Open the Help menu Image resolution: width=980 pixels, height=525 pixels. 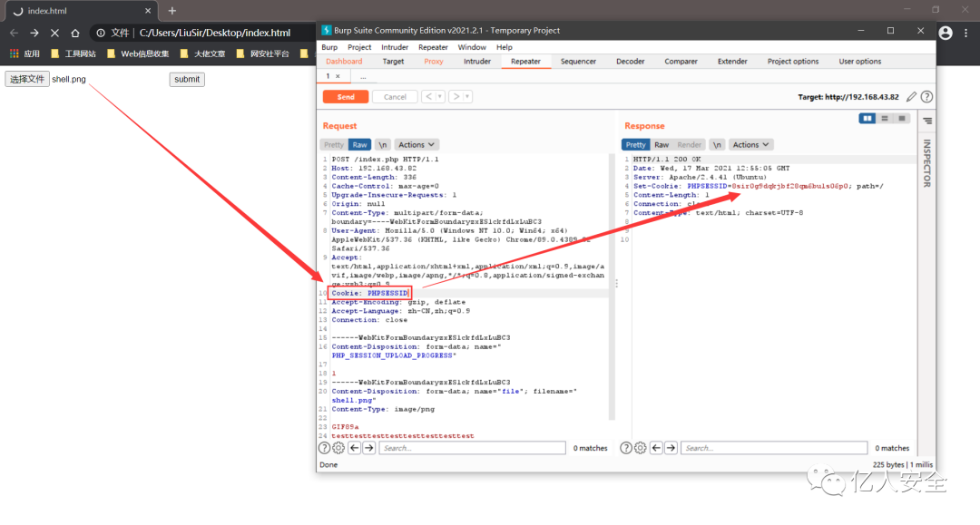click(505, 47)
